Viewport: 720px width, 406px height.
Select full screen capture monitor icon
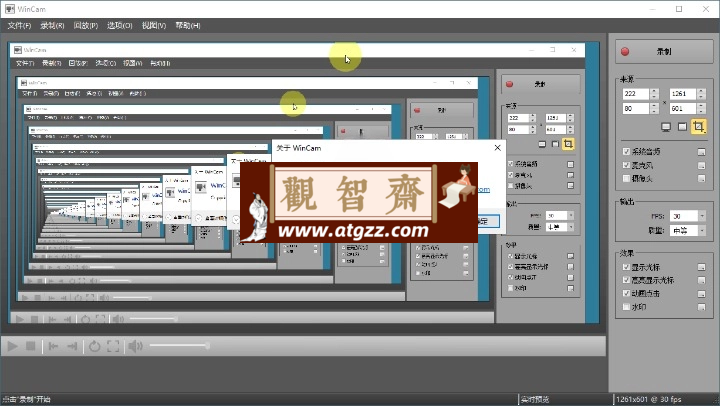click(x=666, y=127)
